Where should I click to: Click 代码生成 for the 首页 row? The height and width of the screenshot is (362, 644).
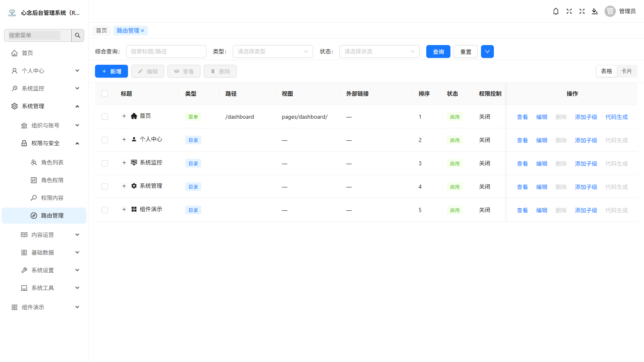pos(617,117)
